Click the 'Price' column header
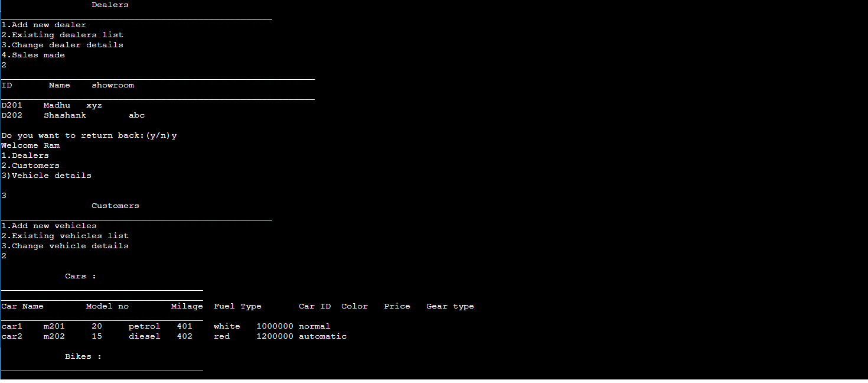868x383 pixels. (x=397, y=306)
